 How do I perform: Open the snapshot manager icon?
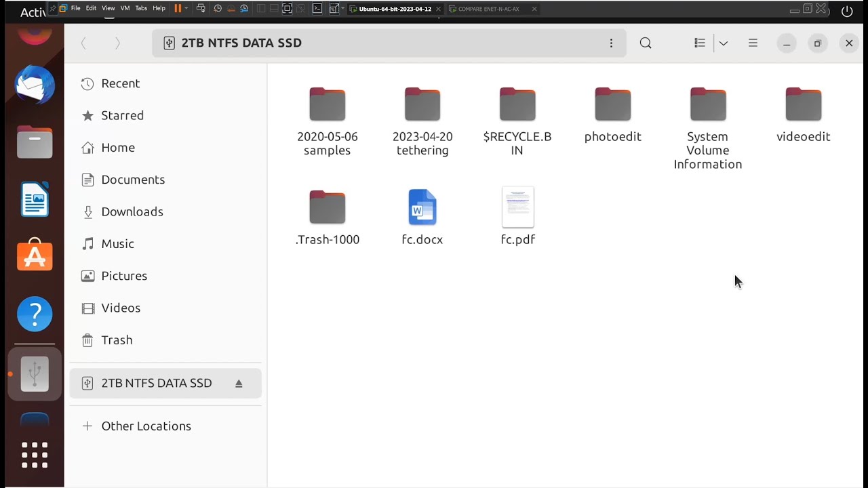(x=244, y=8)
